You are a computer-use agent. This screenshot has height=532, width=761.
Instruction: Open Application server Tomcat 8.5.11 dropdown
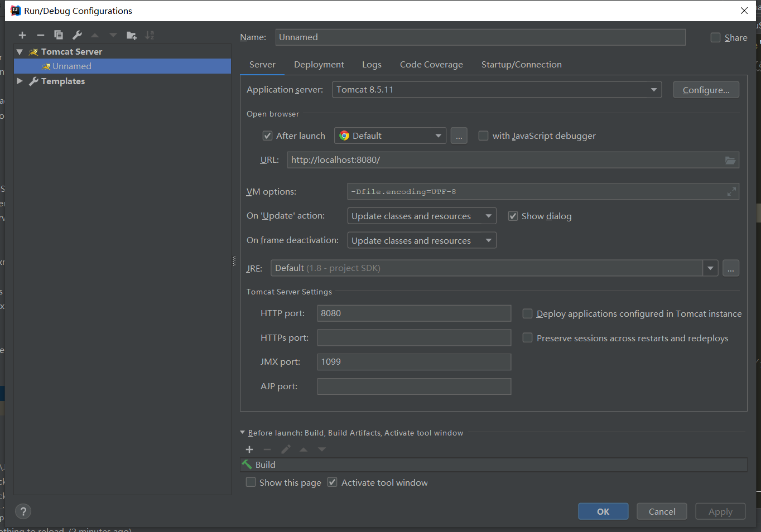[497, 90]
